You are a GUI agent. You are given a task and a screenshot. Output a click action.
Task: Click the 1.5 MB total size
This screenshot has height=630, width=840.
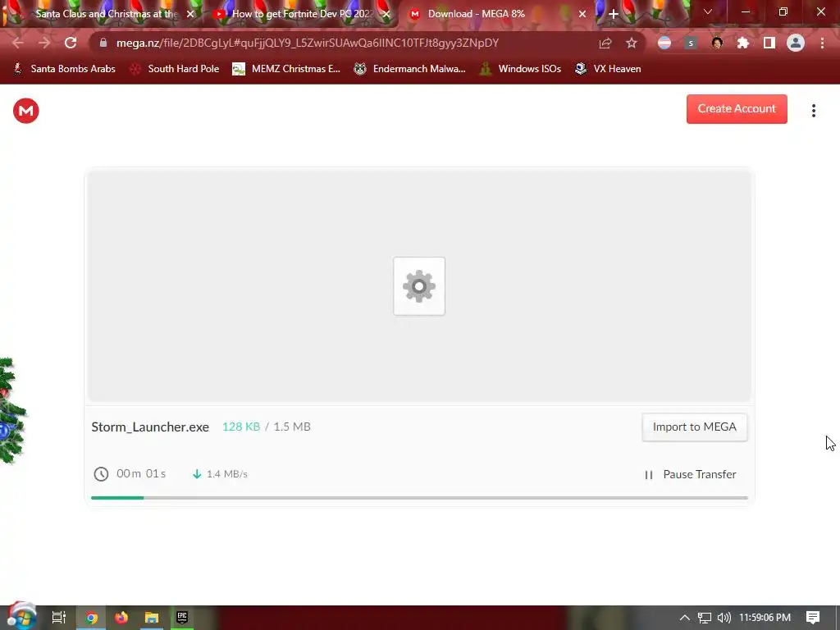click(292, 427)
